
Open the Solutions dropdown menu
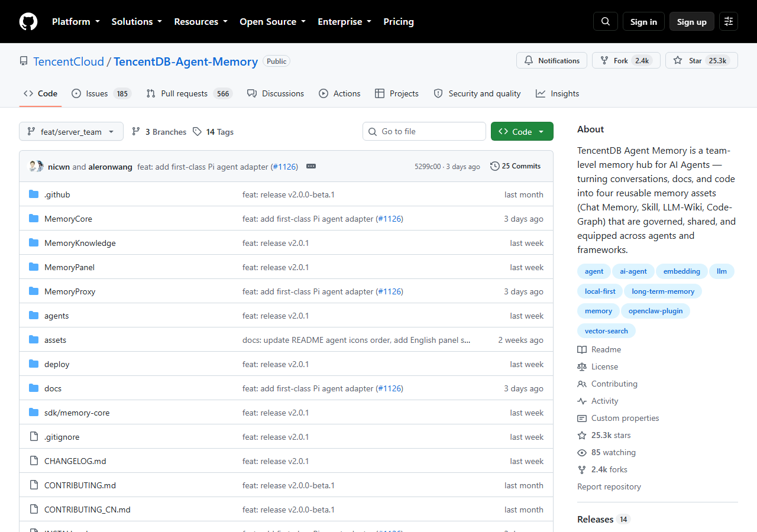(137, 21)
